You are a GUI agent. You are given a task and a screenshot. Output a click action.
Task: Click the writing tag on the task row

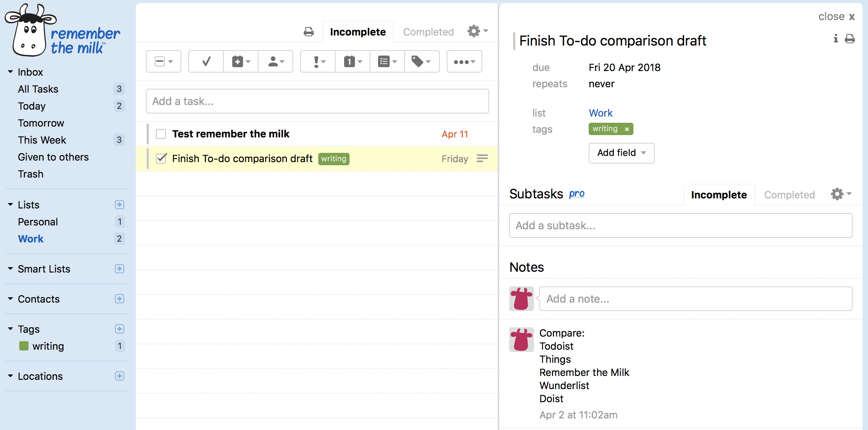(x=334, y=159)
